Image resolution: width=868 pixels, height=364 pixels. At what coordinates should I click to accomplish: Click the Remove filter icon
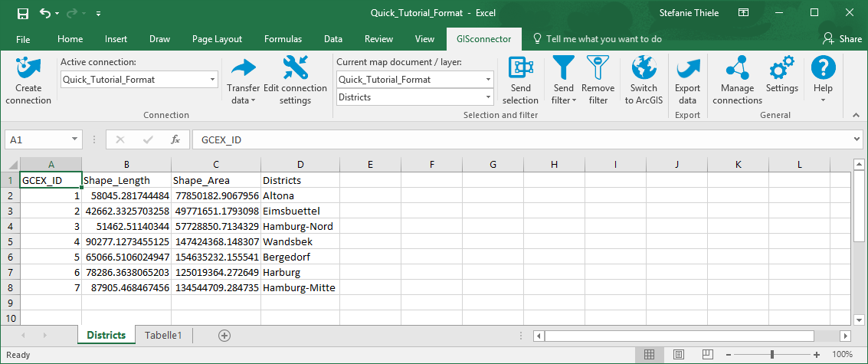point(598,67)
